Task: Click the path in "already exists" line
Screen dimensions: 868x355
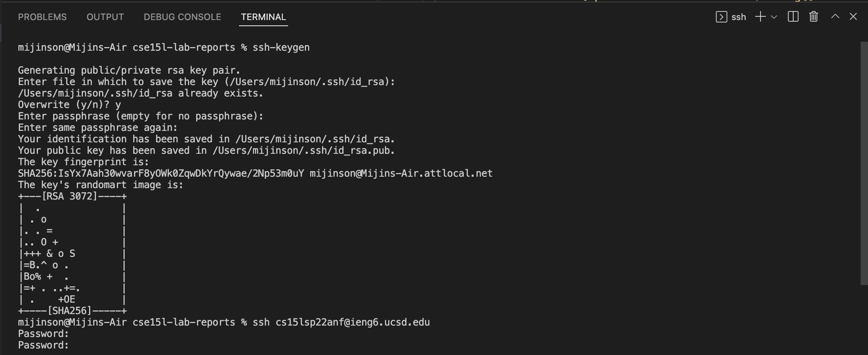Action: pyautogui.click(x=95, y=93)
